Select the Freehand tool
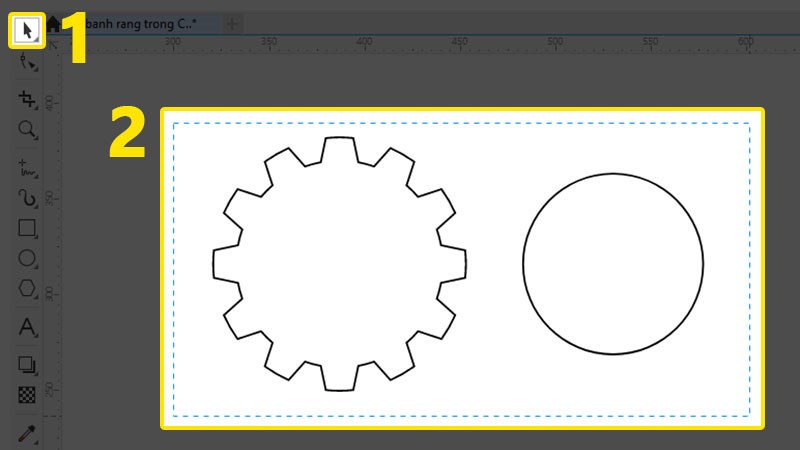800x450 pixels. 27,168
